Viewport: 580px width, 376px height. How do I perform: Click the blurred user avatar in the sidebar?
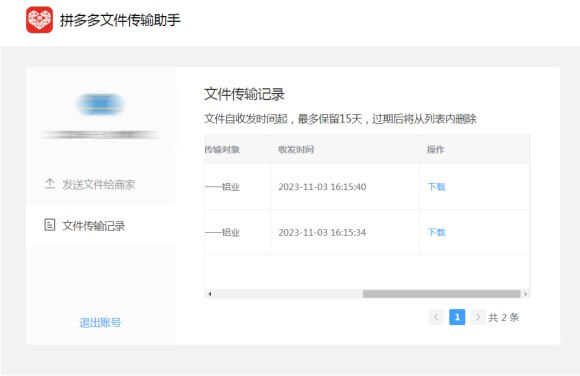(100, 104)
